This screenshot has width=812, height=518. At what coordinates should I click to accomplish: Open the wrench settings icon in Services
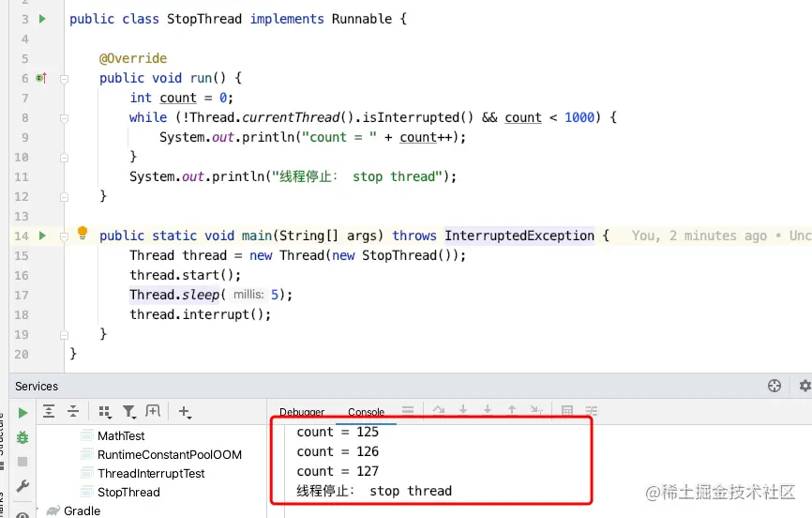pos(23,486)
